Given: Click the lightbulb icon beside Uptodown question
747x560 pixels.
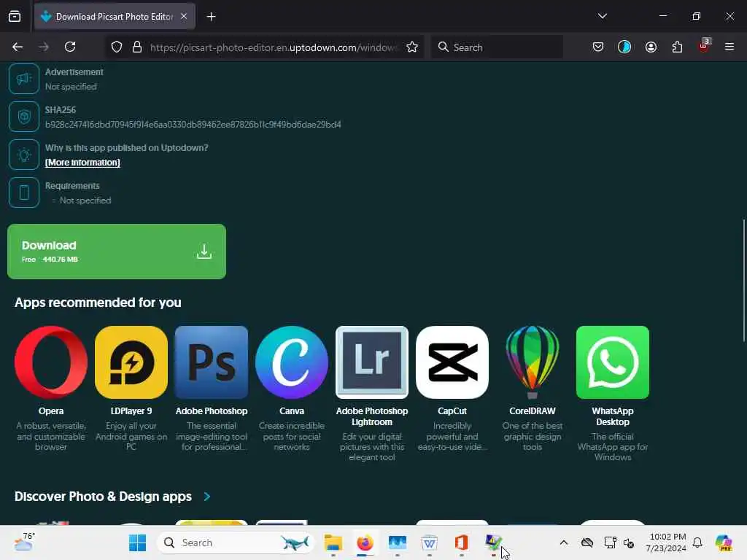Looking at the screenshot, I should tap(24, 155).
